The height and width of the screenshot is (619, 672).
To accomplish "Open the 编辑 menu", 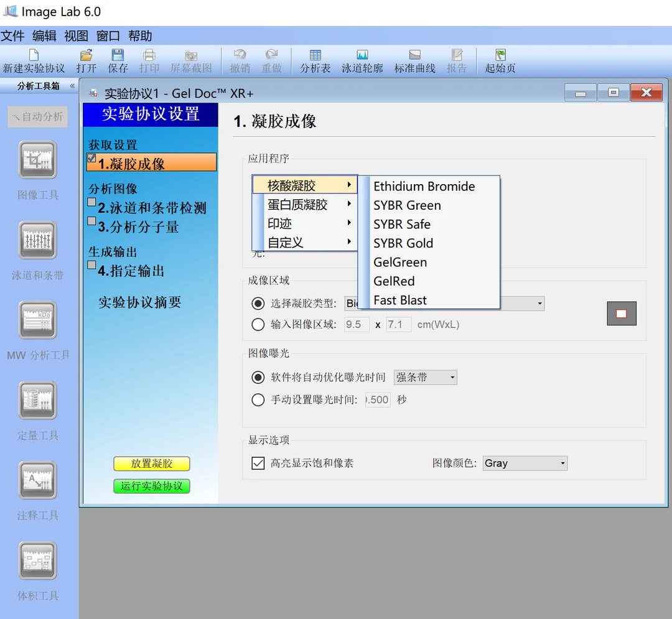I will click(x=44, y=35).
